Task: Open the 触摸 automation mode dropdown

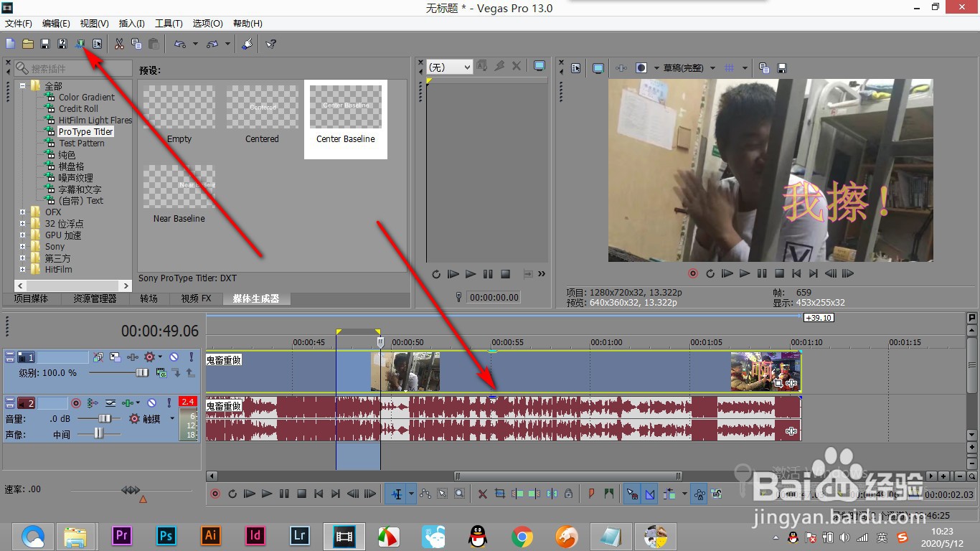Action: point(172,418)
